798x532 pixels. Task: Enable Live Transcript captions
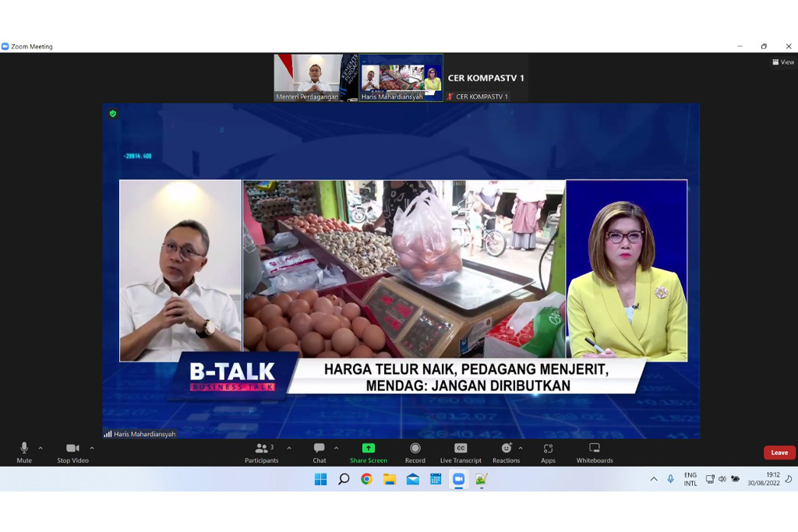point(461,451)
